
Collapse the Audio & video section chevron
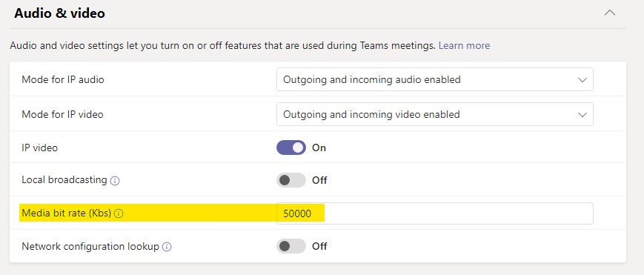tap(610, 13)
